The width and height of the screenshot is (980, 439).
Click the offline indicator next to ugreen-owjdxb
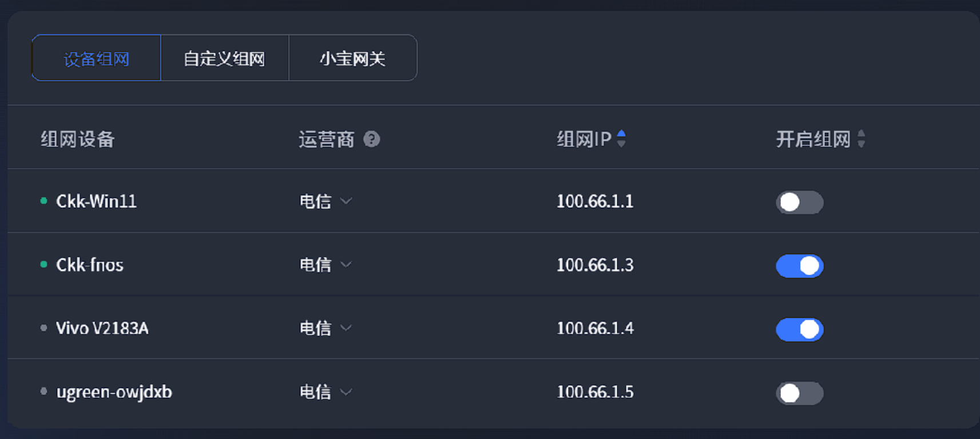coord(44,392)
